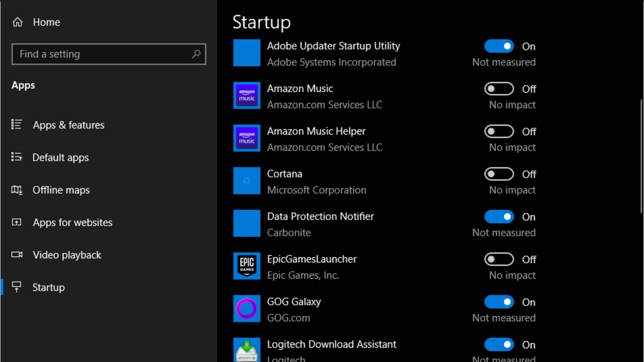Click the EpicGamesLauncher name
Screen dimensions: 644x362
(312, 259)
